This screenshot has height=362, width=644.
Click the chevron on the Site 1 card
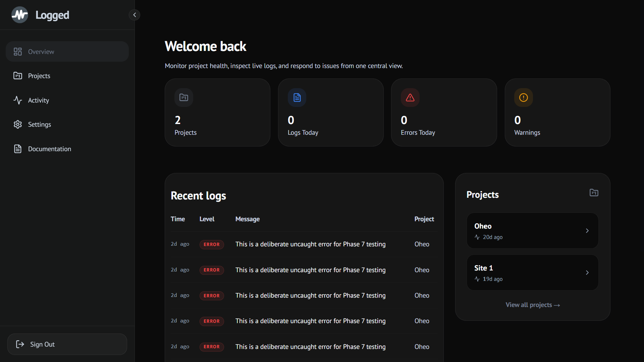(587, 273)
